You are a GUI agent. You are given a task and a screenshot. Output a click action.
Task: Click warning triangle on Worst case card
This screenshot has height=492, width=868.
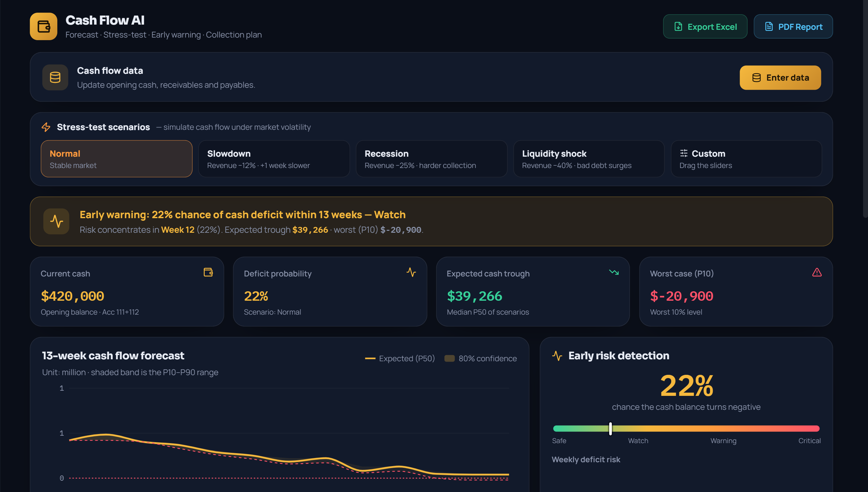pos(817,272)
